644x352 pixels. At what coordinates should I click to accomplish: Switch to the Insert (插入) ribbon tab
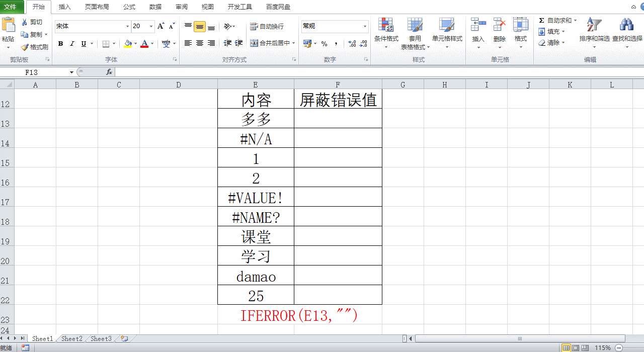[65, 7]
